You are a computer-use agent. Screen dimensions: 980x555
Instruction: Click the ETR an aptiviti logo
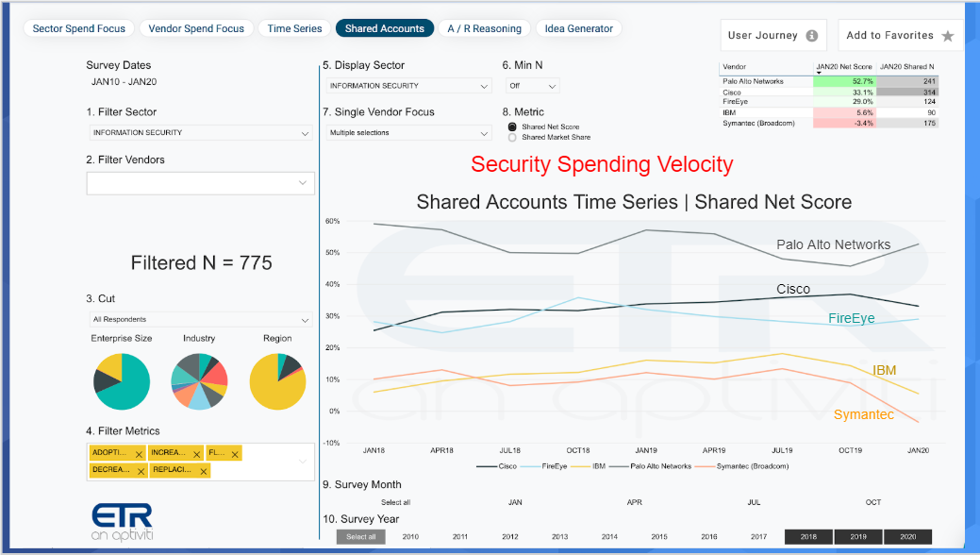[x=122, y=522]
